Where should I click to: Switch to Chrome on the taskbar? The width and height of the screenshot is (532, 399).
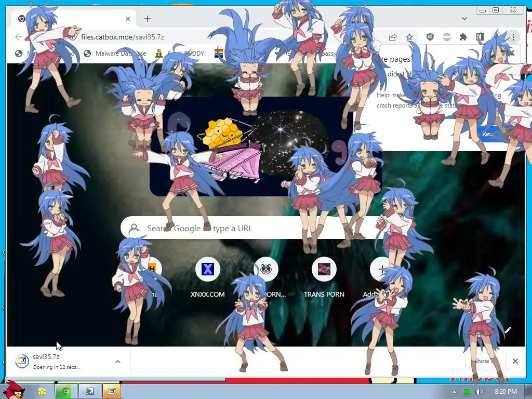click(66, 392)
